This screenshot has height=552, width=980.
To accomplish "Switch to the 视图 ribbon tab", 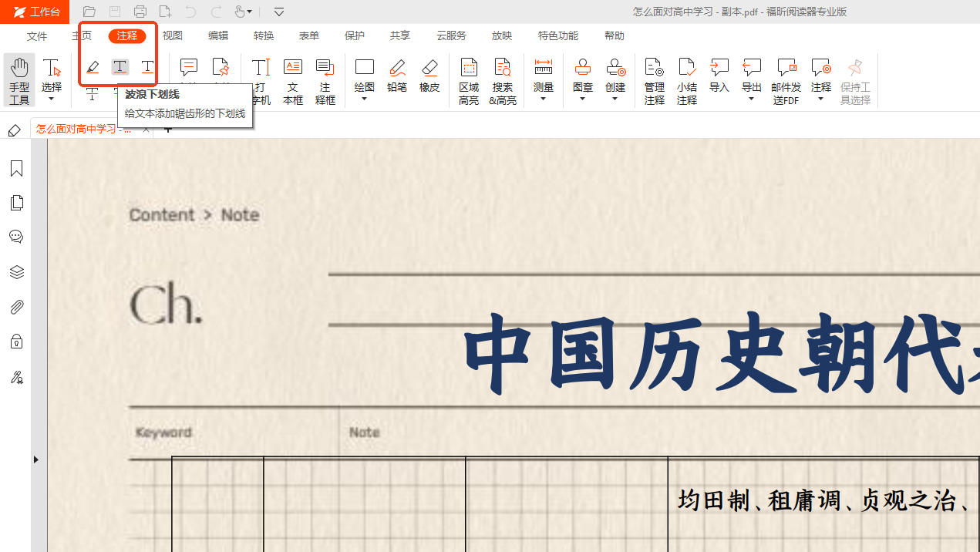I will click(x=173, y=36).
